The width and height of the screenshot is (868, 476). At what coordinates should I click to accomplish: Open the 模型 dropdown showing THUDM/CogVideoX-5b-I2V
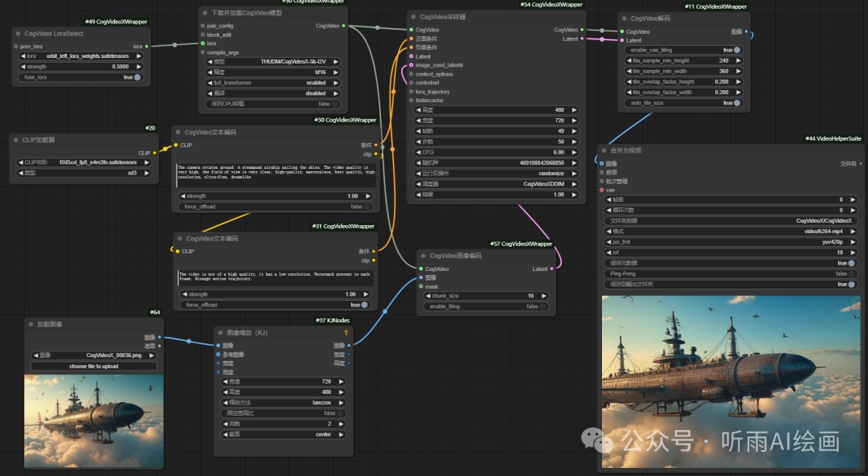[x=273, y=62]
